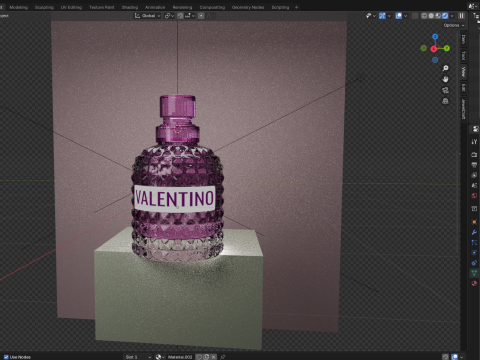Viewport: 480px width, 360px height.
Task: Open the View Layer properties tab icon
Action: [474, 175]
